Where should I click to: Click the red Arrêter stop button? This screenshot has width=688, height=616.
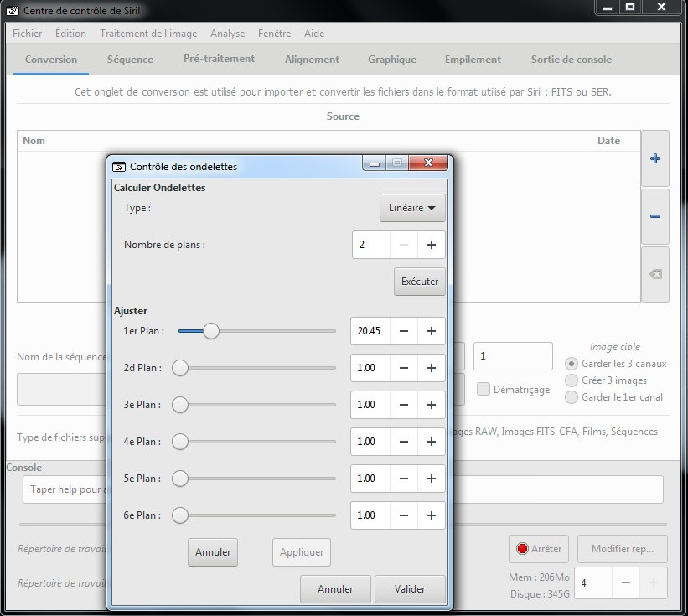539,549
